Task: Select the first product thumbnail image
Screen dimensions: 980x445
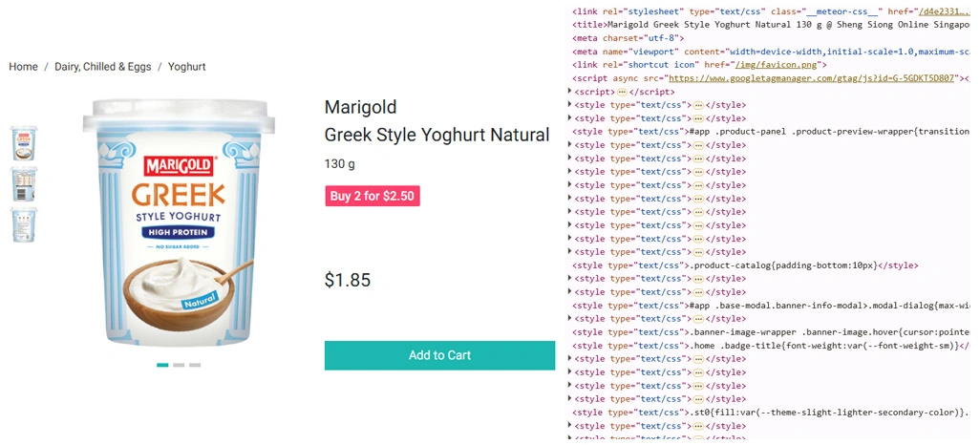Action: pos(24,143)
